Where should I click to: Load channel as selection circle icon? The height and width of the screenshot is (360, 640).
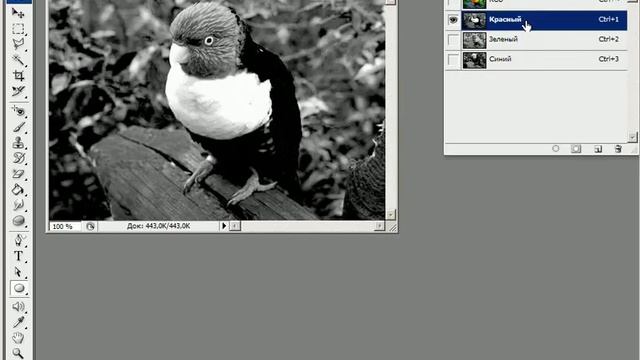click(x=556, y=149)
